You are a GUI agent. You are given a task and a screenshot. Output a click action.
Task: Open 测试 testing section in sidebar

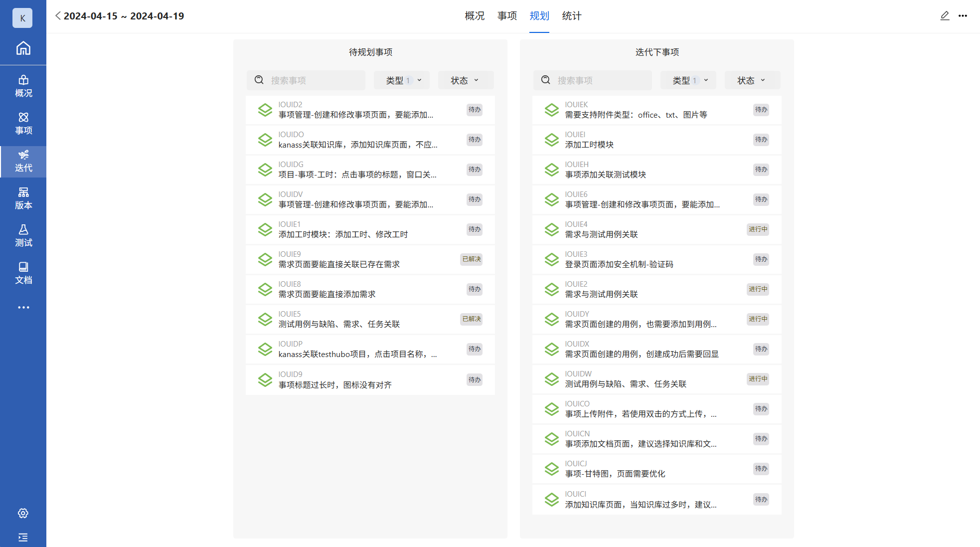pyautogui.click(x=23, y=236)
